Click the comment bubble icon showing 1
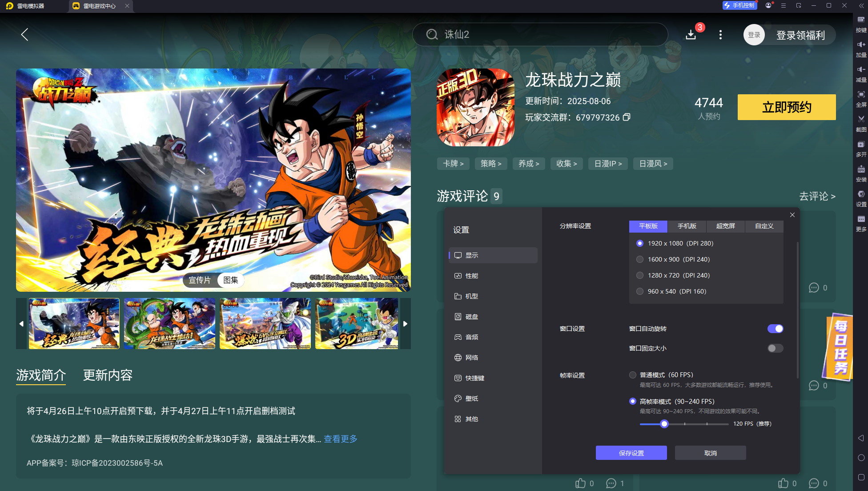Viewport: 868px width, 491px height. (611, 483)
